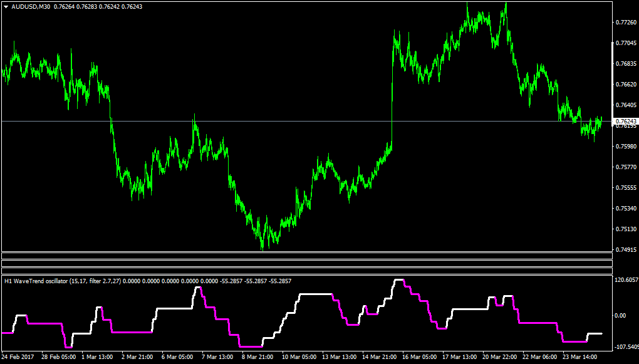639x364 pixels.
Task: Select the 8 Mar 21:00 time label
Action: [257, 357]
